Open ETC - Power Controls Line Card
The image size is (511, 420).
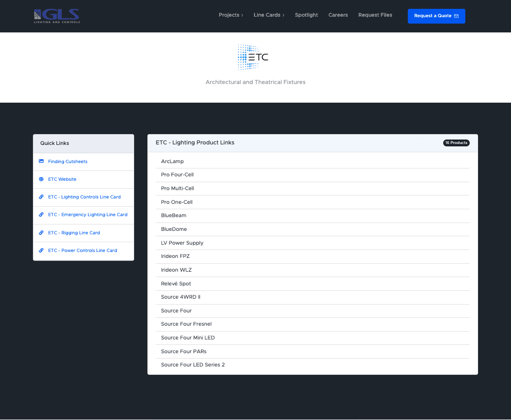pos(83,250)
